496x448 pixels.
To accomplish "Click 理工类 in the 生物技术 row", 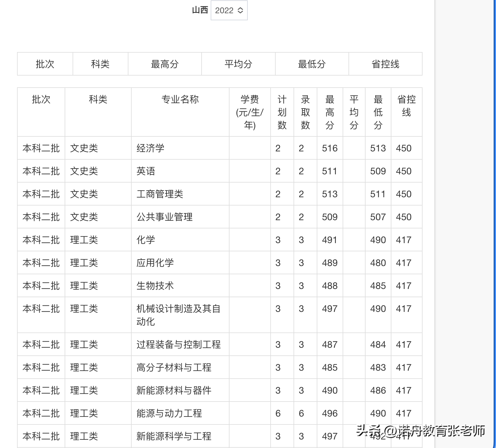I will 84,286.
